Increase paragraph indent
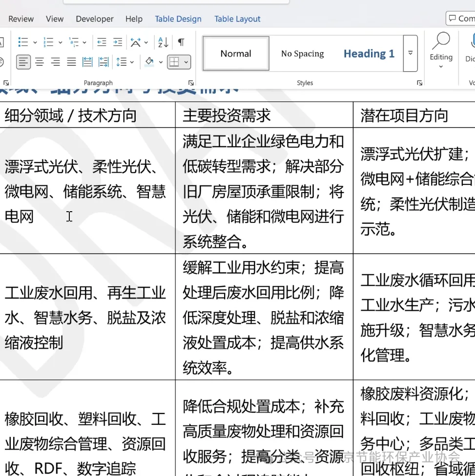Viewport: 475px width, 476px height. 118,42
